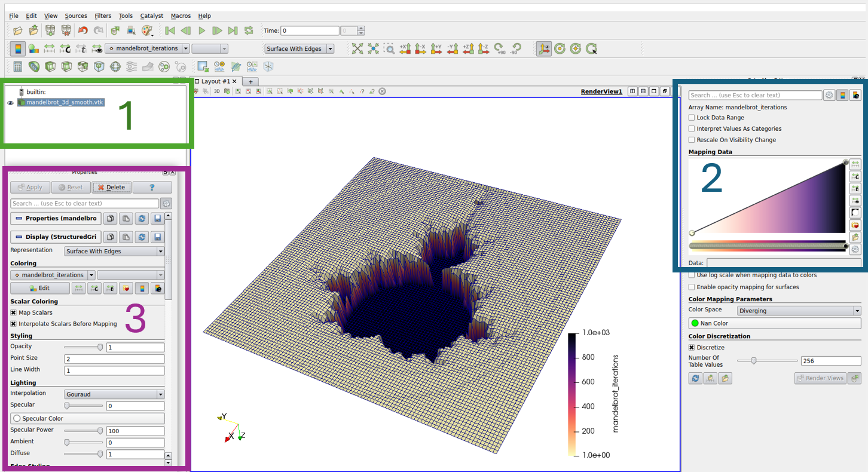Uncheck Interpolate Scalars Before Mapping
868x472 pixels.
coord(13,324)
